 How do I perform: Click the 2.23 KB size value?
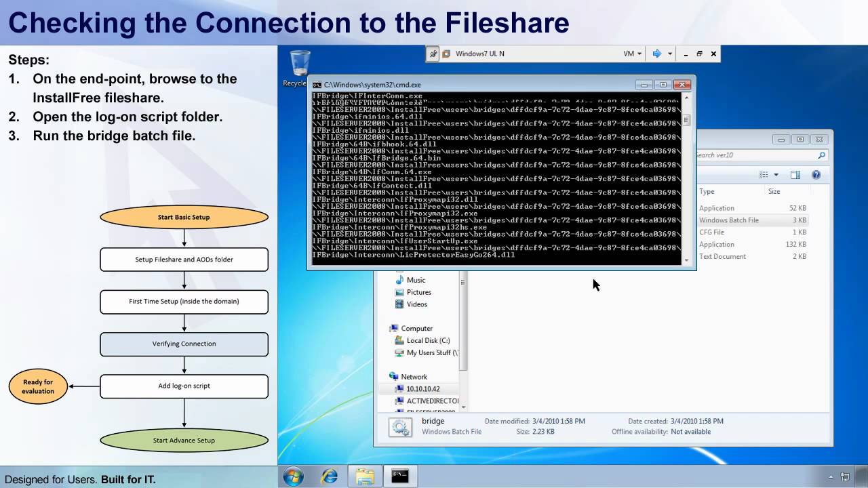(545, 432)
